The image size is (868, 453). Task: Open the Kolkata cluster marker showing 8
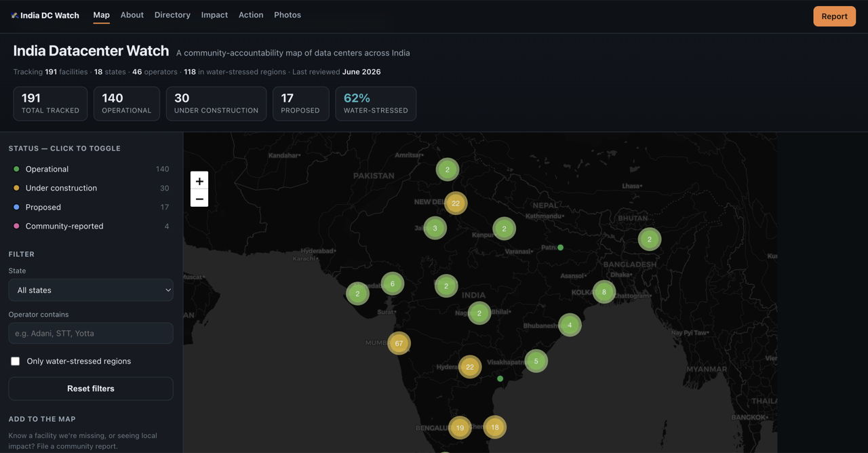pyautogui.click(x=604, y=292)
